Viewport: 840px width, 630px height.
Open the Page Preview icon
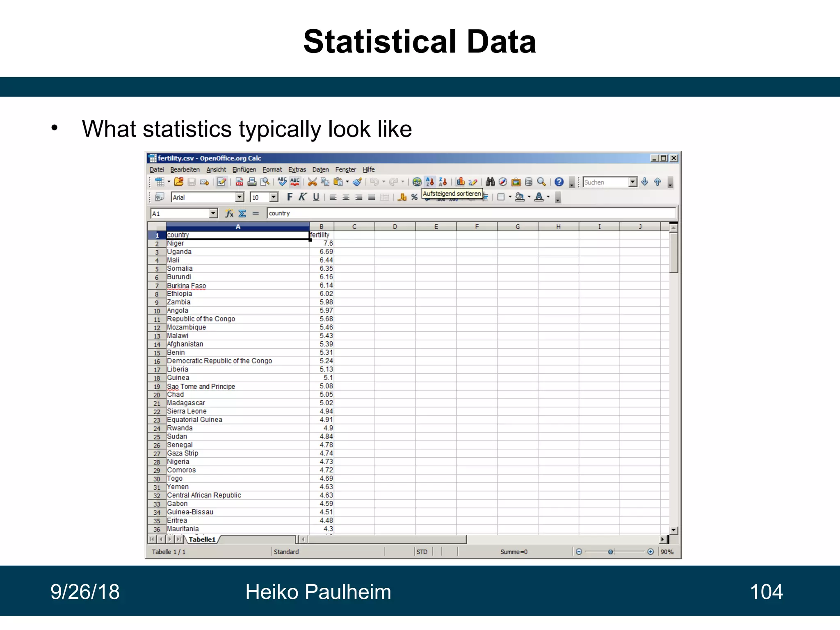[265, 182]
